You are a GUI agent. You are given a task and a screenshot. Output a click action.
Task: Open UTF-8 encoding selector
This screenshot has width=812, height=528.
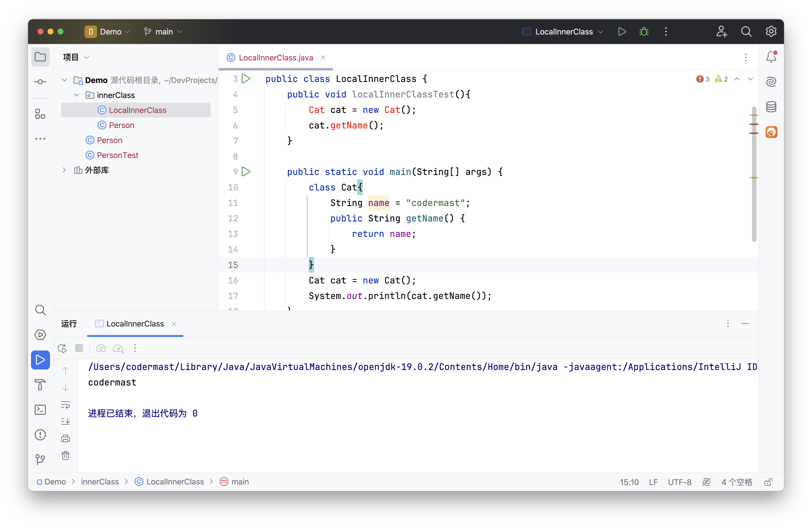pyautogui.click(x=679, y=482)
